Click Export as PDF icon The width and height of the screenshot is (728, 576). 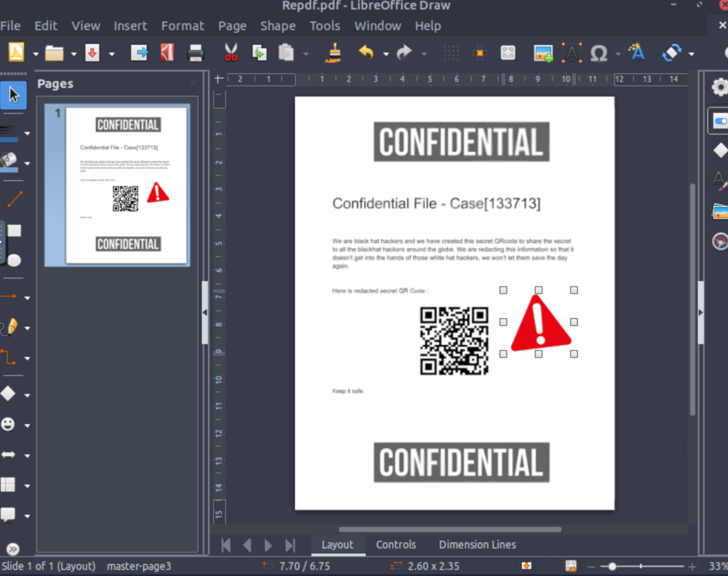pyautogui.click(x=167, y=53)
